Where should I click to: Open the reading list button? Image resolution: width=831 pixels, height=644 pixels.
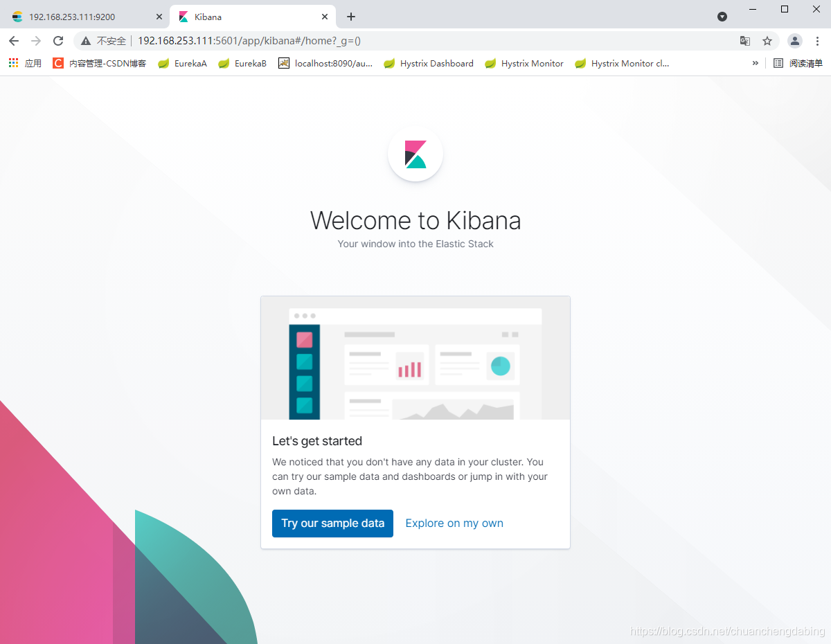point(798,63)
